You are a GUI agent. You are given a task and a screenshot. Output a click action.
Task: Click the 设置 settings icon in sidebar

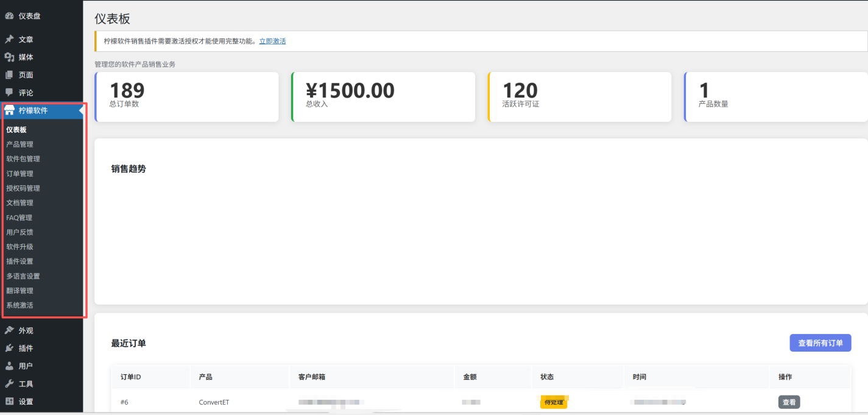9,402
